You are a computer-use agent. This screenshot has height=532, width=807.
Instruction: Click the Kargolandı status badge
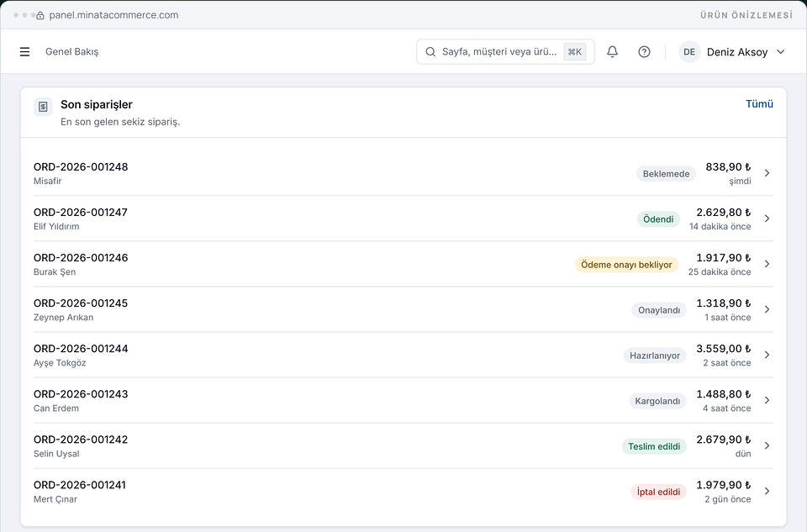(657, 401)
